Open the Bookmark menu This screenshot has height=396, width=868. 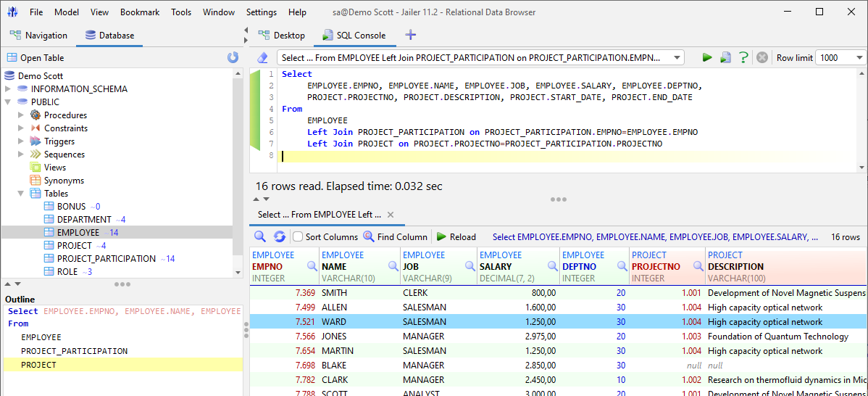coord(140,12)
